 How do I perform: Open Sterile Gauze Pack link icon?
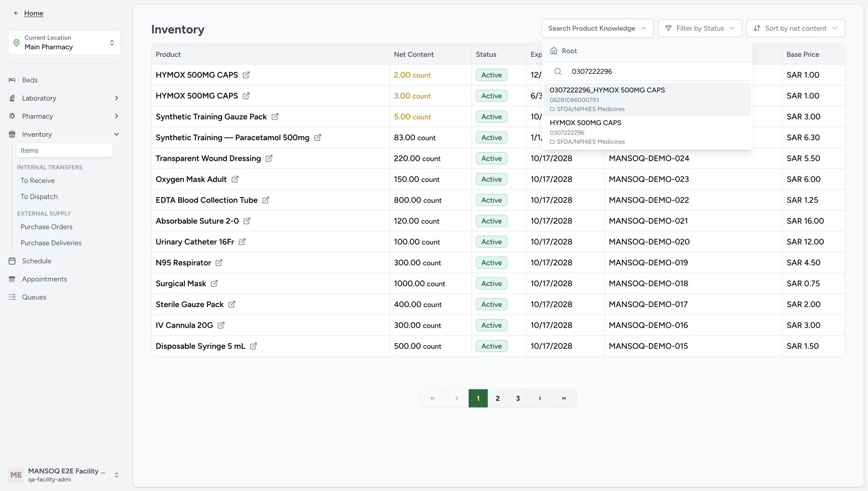click(x=232, y=304)
